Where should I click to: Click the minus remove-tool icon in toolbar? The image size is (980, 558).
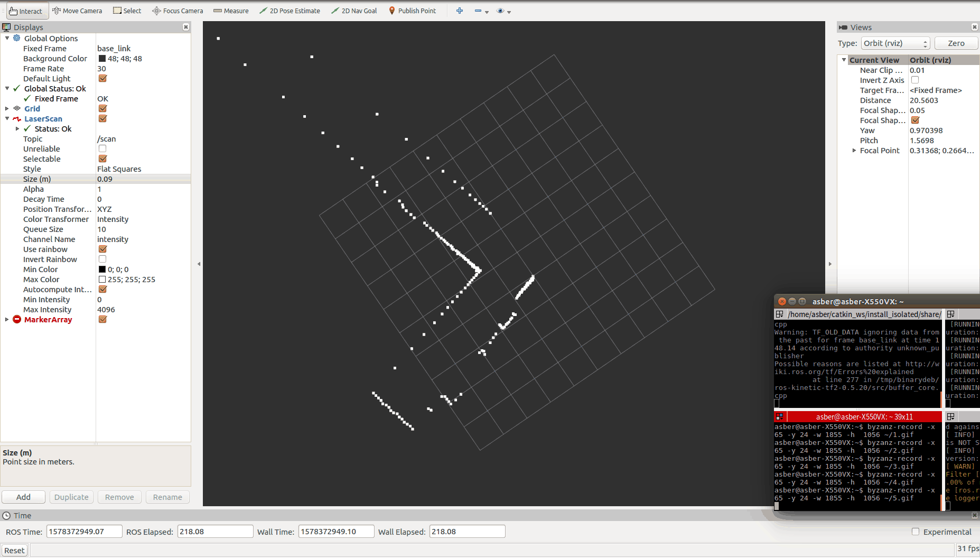coord(478,11)
